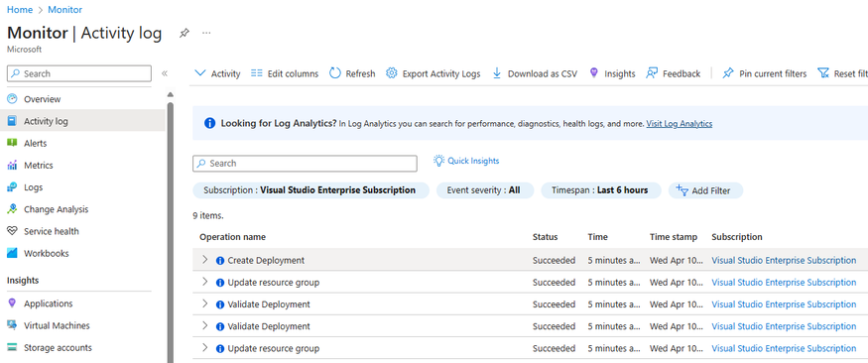The width and height of the screenshot is (868, 363).
Task: Open Export Activity Logs gear icon
Action: (x=392, y=73)
